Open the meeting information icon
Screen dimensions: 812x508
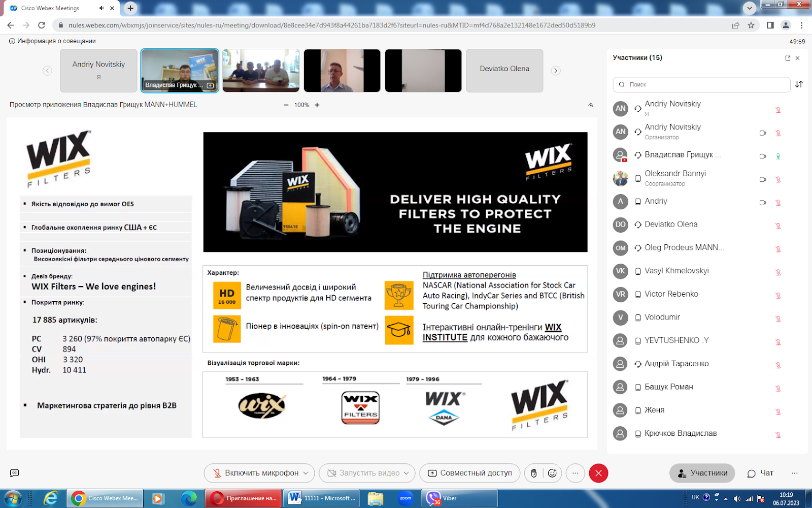(12, 41)
